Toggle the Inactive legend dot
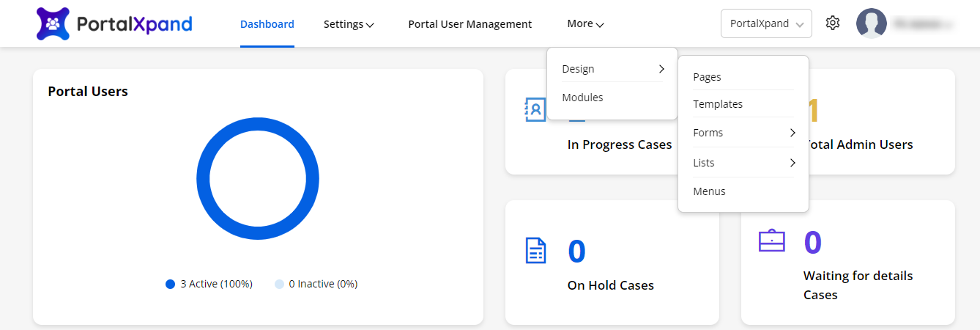This screenshot has height=330, width=980. coord(279,284)
